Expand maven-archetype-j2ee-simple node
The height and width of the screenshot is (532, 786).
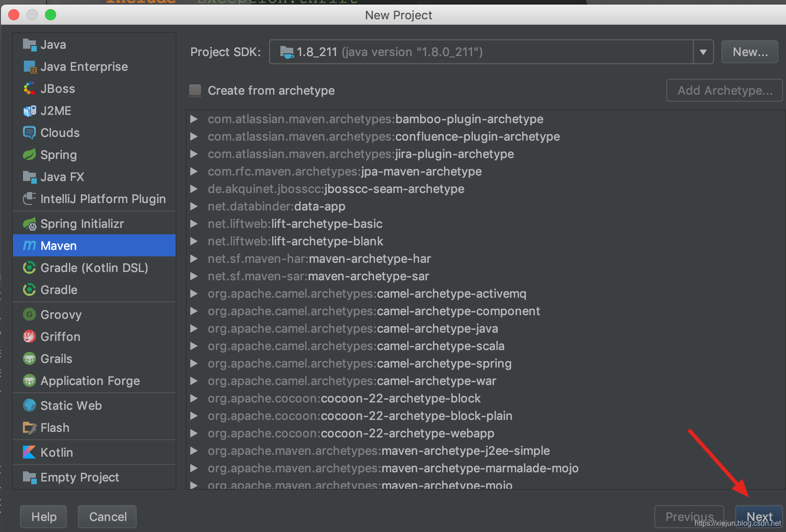194,451
